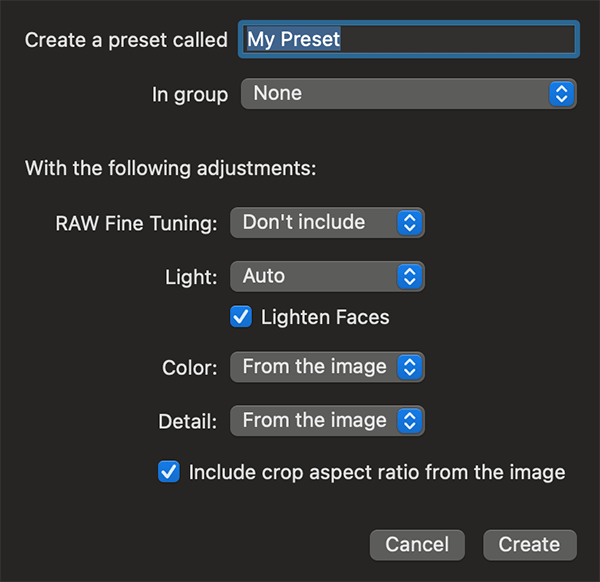Click the Create button

point(530,545)
